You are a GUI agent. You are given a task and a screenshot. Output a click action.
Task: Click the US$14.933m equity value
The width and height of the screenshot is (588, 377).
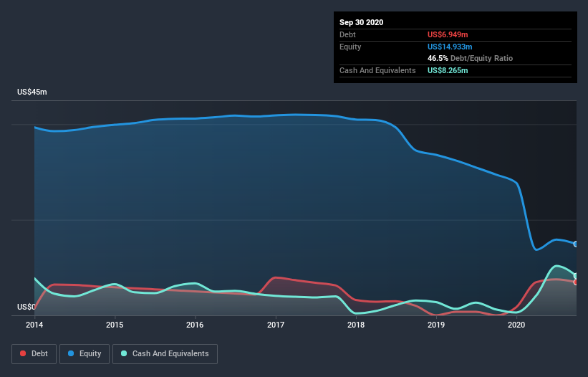(450, 47)
